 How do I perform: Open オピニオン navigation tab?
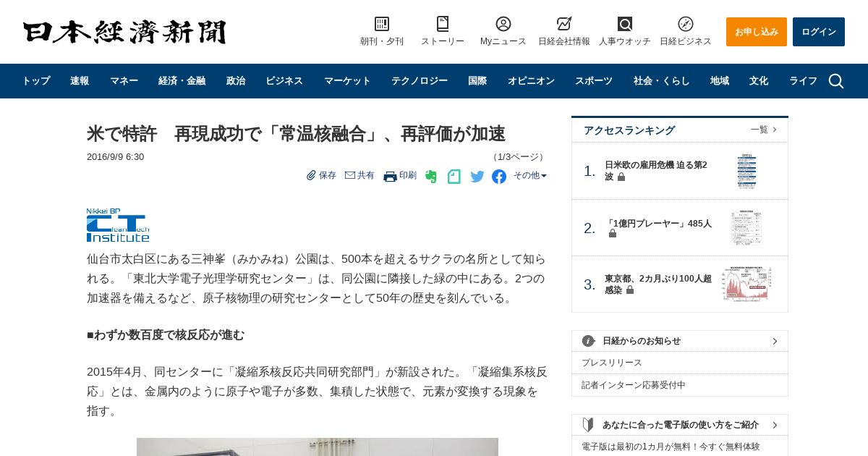click(x=531, y=81)
